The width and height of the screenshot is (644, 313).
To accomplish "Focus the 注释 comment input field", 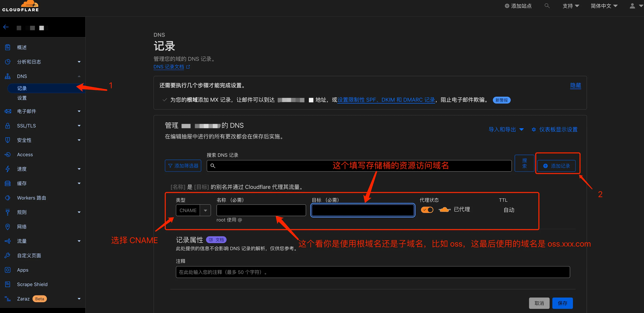I will 373,272.
